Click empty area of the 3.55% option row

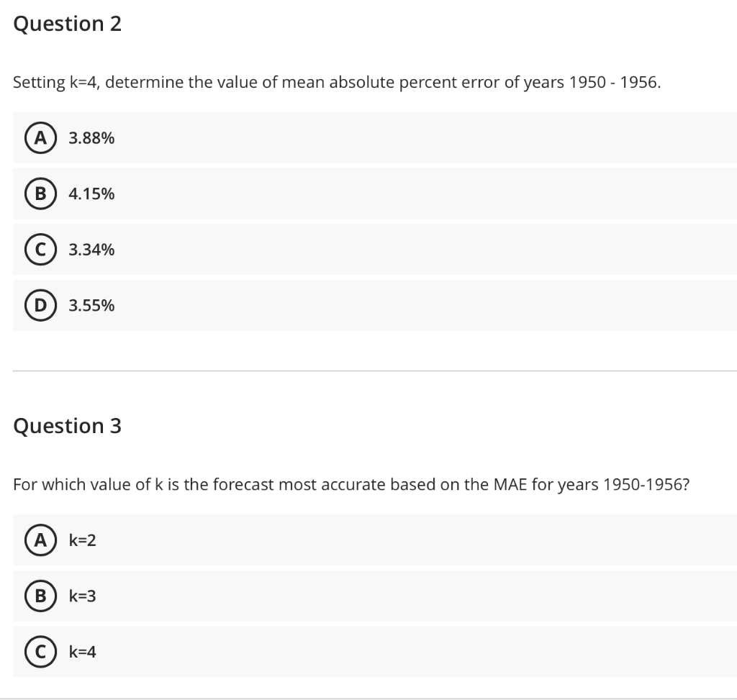(x=423, y=305)
